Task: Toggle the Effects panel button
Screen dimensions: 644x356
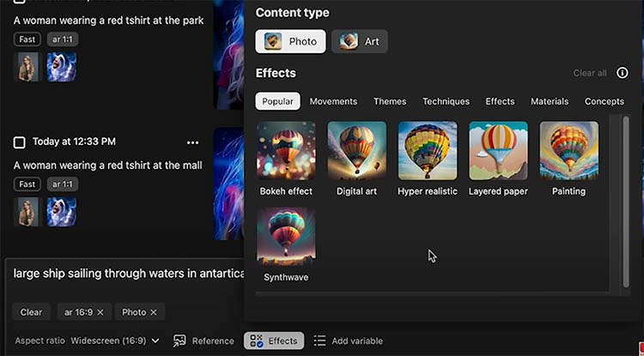Action: coord(274,341)
